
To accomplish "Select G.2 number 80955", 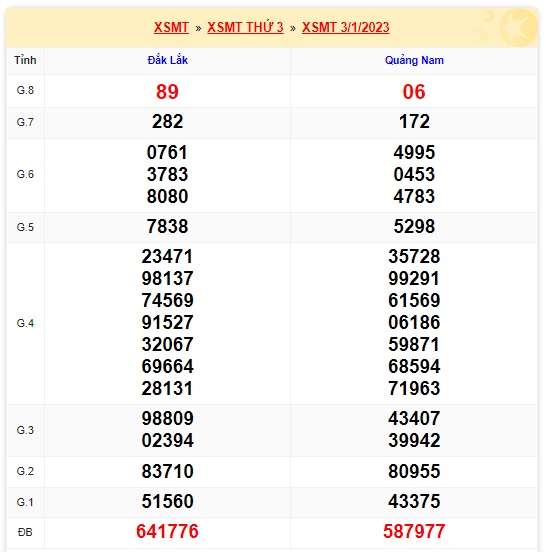I will point(414,471).
